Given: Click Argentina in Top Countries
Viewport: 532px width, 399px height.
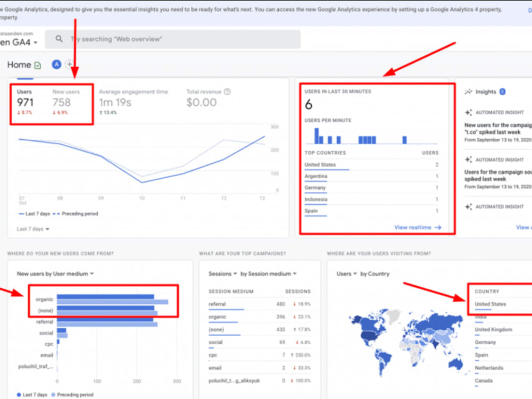Looking at the screenshot, I should tap(315, 176).
